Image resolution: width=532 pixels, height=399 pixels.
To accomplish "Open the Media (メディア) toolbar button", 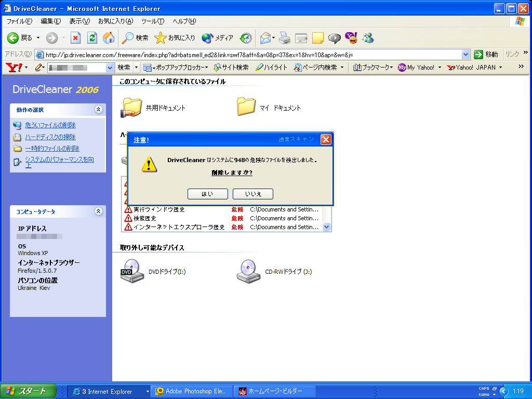I will click(x=218, y=37).
